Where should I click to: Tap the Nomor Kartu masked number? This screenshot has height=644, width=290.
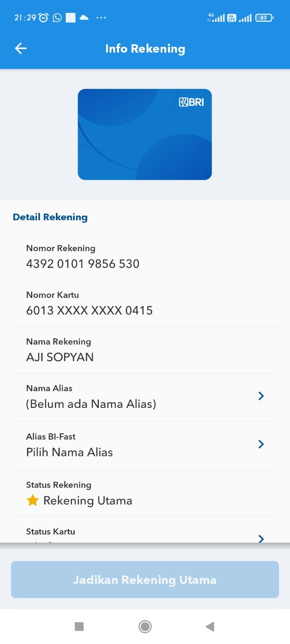[89, 310]
